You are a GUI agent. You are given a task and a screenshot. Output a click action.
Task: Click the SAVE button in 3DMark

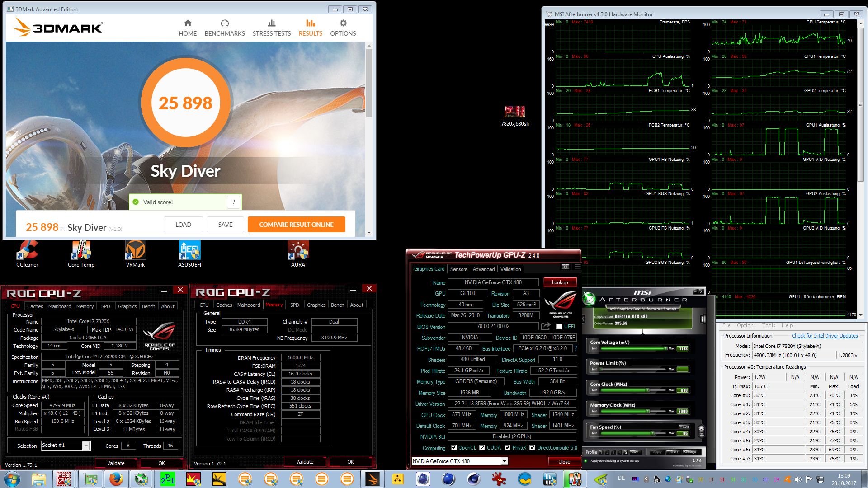point(225,225)
